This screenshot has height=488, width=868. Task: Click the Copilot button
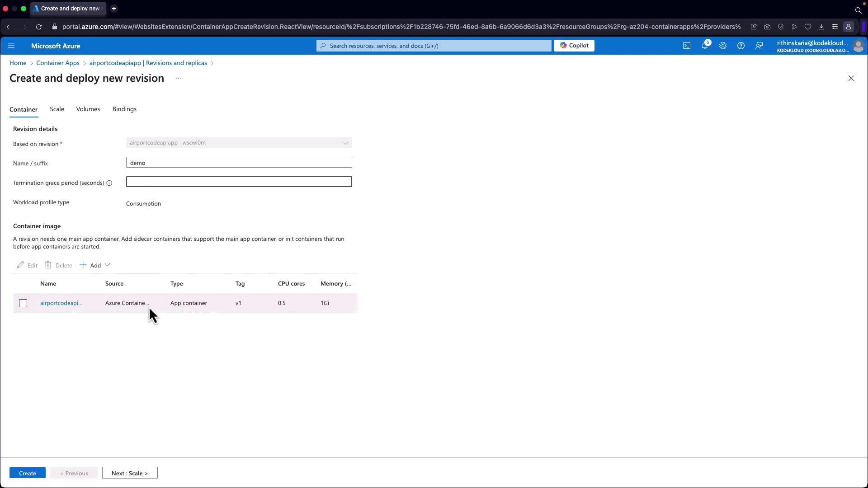[x=574, y=46]
